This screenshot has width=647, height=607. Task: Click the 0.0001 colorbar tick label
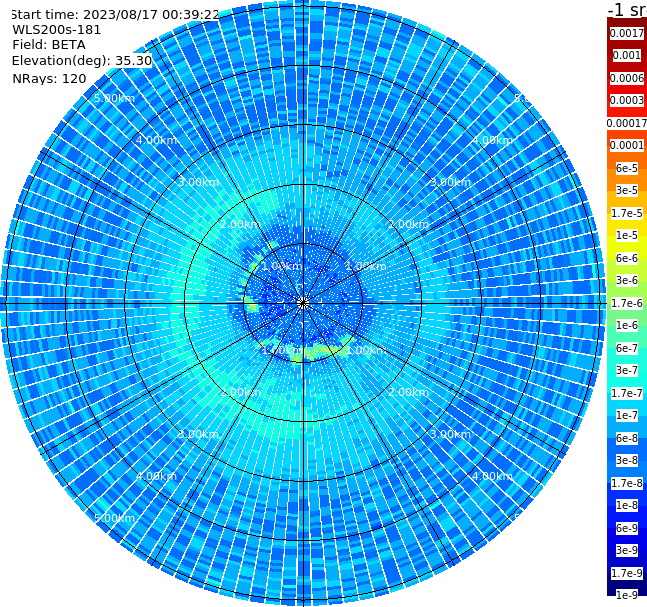[627, 145]
